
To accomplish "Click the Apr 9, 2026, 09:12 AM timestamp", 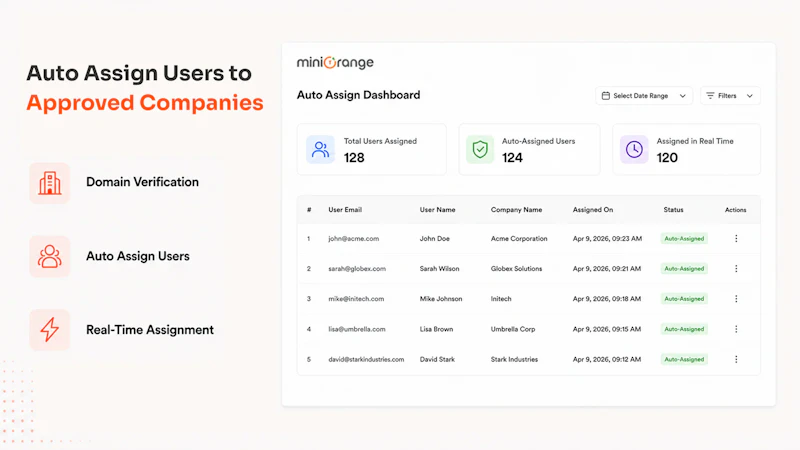I will click(607, 359).
